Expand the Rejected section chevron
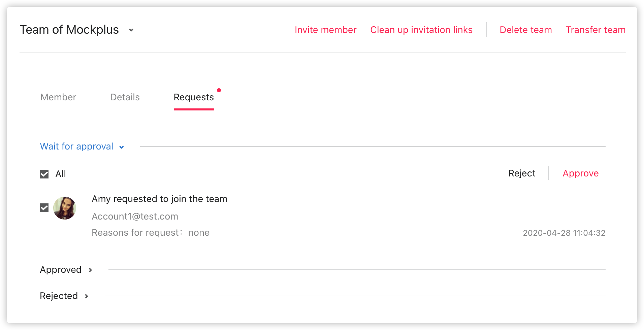The width and height of the screenshot is (644, 330). [87, 296]
